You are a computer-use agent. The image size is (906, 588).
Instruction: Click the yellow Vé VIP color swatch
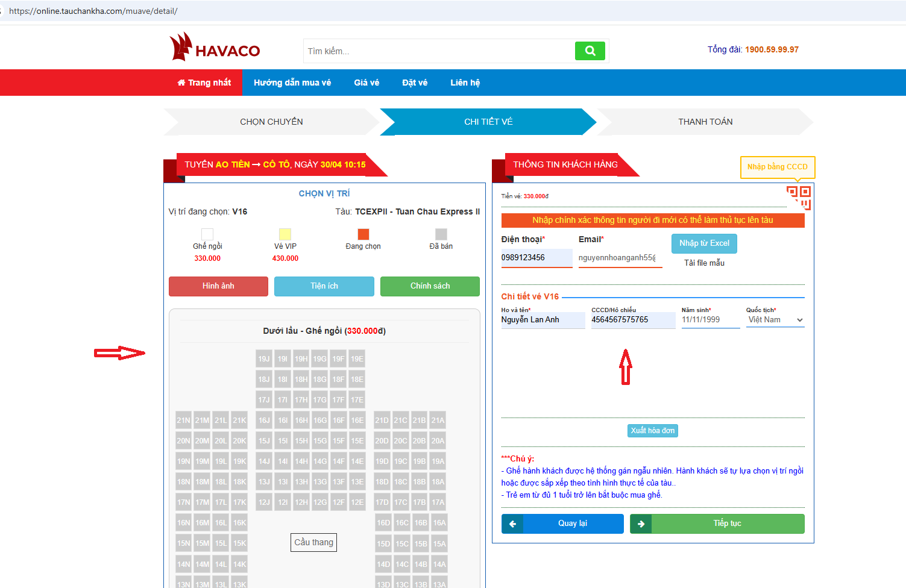tap(285, 234)
